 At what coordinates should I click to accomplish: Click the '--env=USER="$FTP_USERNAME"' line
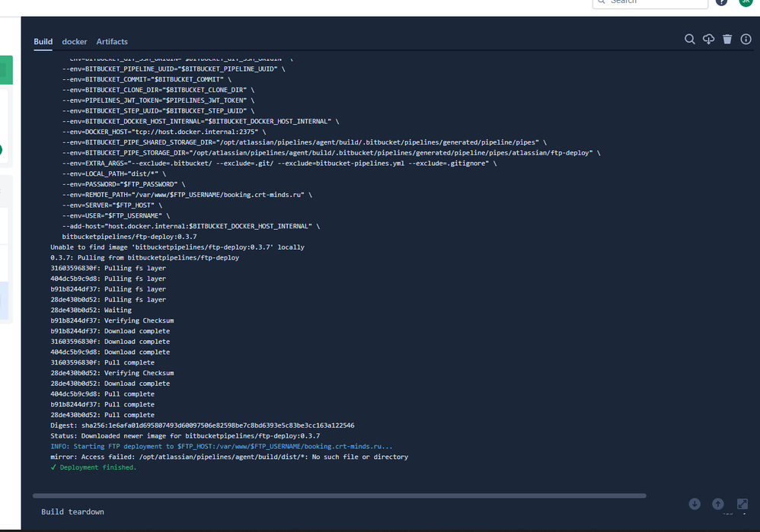point(116,216)
